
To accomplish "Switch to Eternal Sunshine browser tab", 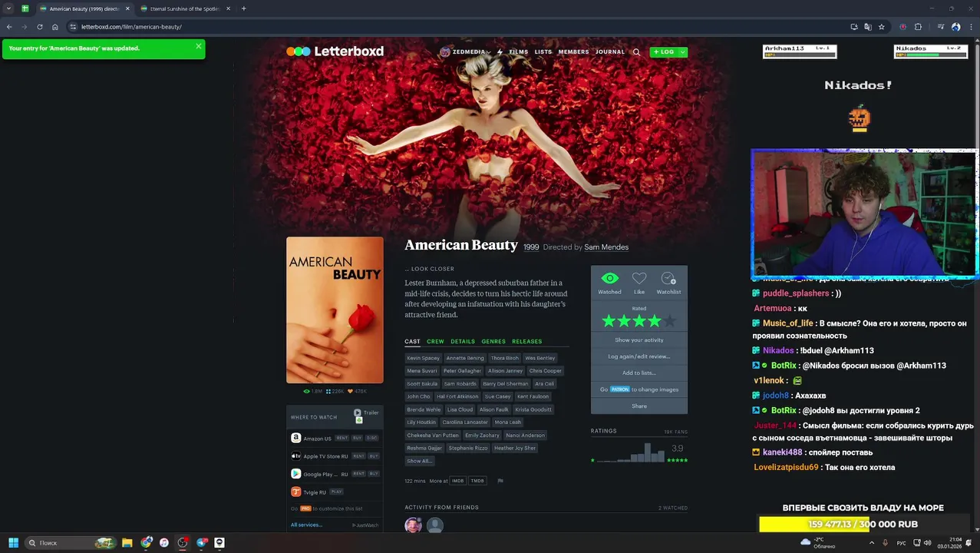I will coord(184,8).
